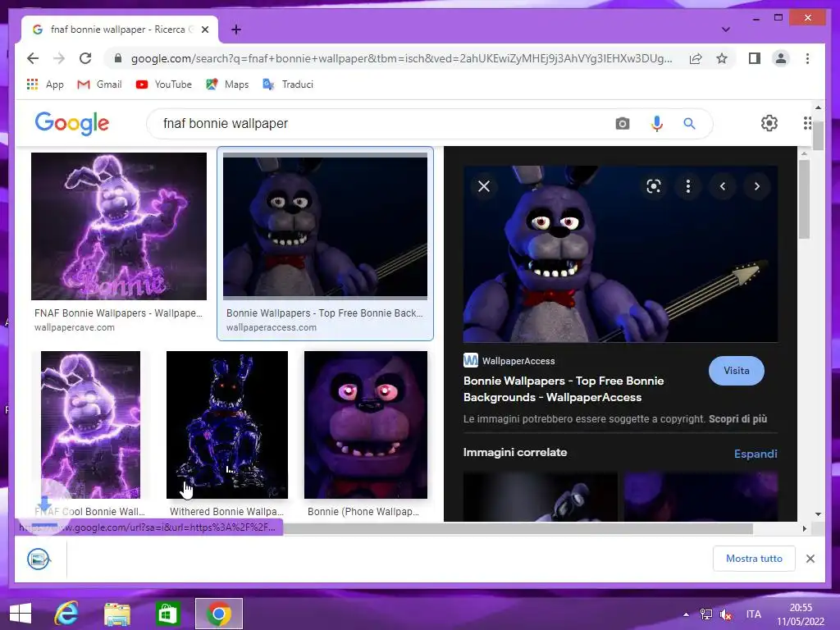The width and height of the screenshot is (840, 630).
Task: Launch Internet Explorer from taskbar
Action: (66, 614)
